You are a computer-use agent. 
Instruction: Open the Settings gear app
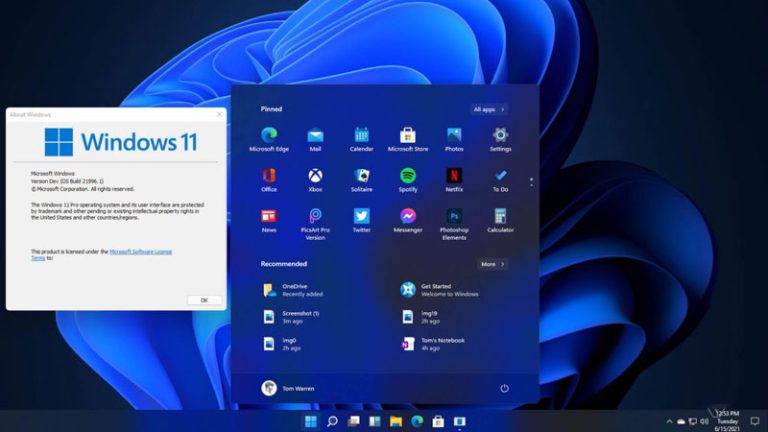point(500,135)
